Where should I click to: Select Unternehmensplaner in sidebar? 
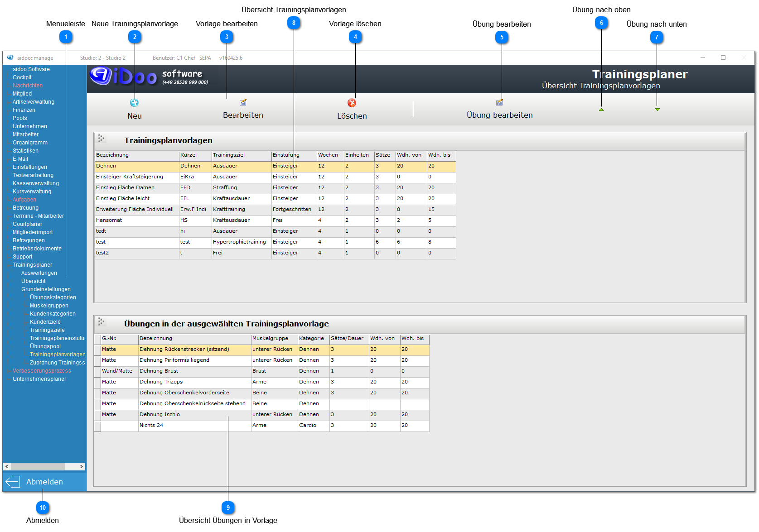click(x=39, y=379)
